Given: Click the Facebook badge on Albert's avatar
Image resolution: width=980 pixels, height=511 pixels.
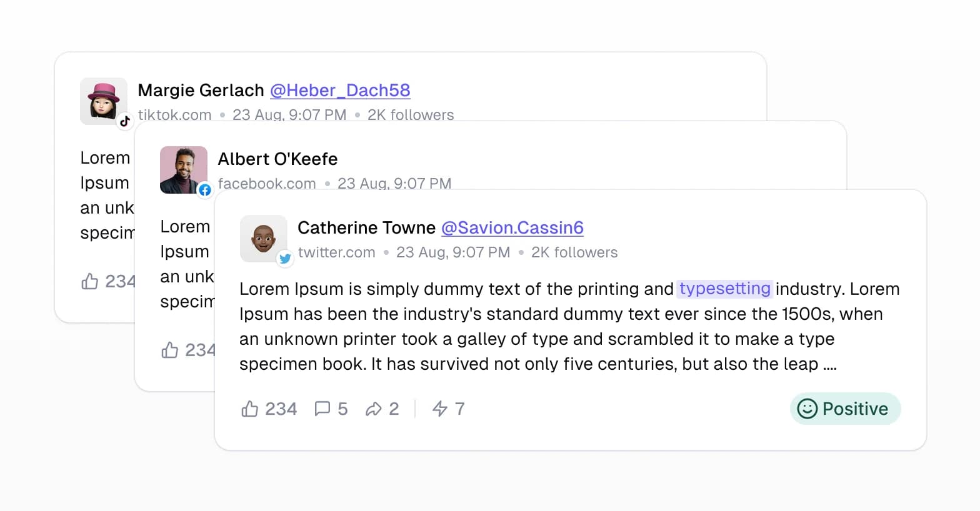Looking at the screenshot, I should tap(205, 190).
